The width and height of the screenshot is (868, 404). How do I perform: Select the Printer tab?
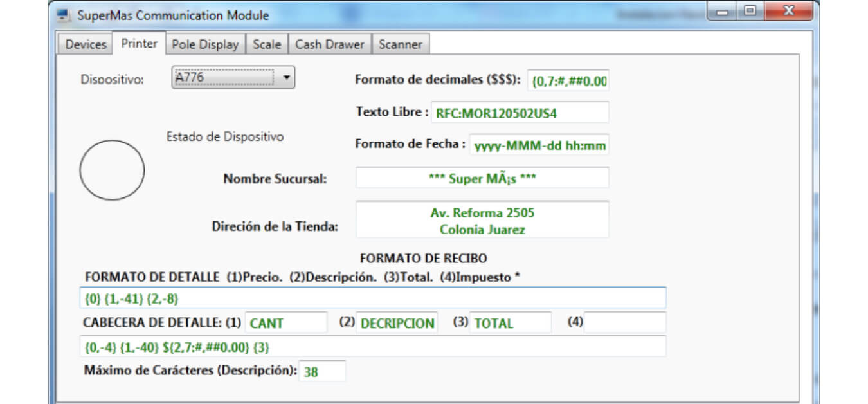pyautogui.click(x=140, y=44)
